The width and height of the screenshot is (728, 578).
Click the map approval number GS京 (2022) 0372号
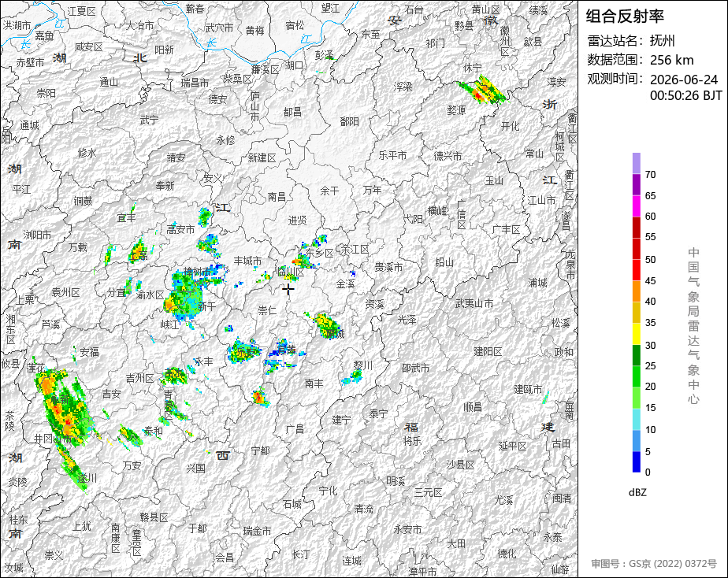pos(673,564)
